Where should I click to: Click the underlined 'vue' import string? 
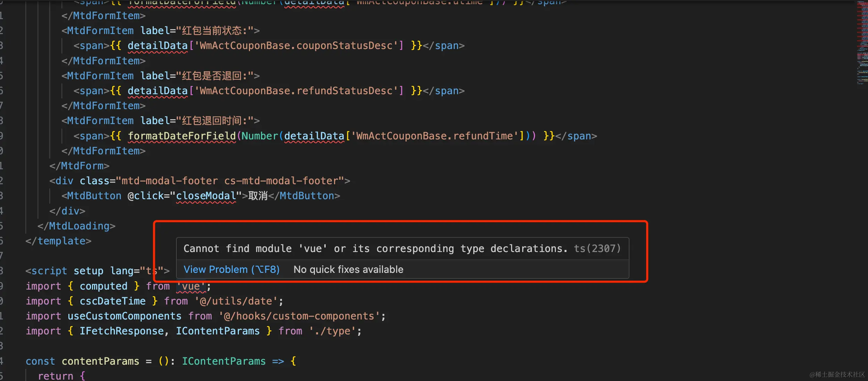coord(191,286)
